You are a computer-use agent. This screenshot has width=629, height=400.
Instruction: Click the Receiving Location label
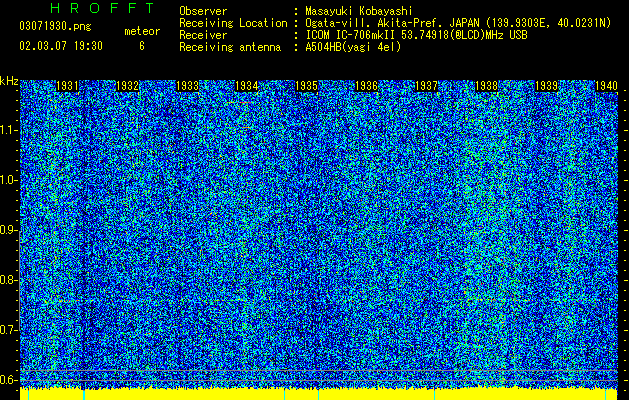point(233,23)
